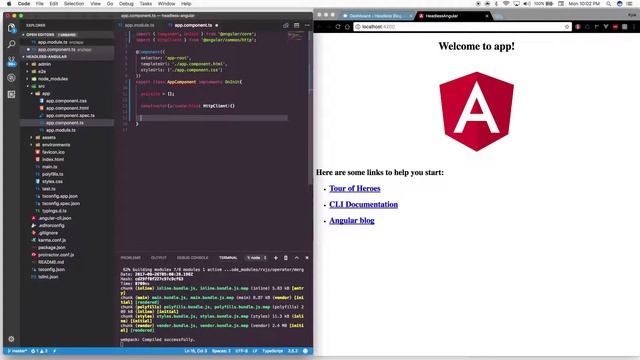Click the volume icon in the menu bar
This screenshot has height=360, width=640.
click(x=527, y=4)
